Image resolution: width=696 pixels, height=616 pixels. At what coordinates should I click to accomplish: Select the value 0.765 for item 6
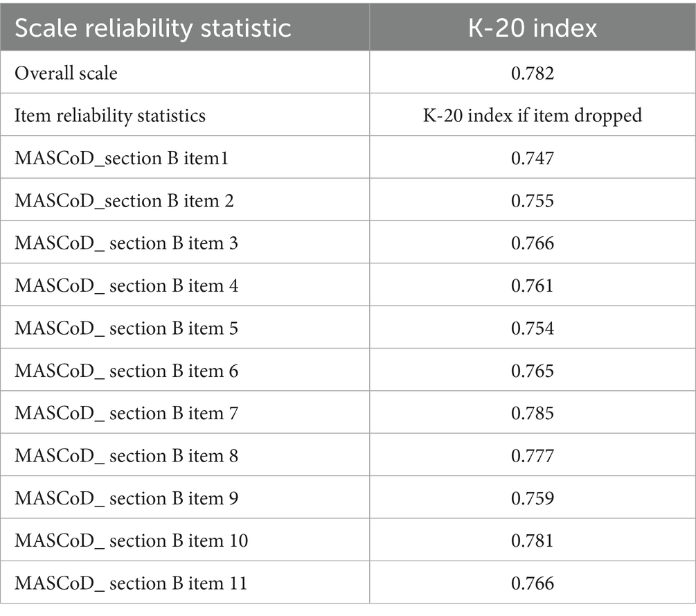533,371
